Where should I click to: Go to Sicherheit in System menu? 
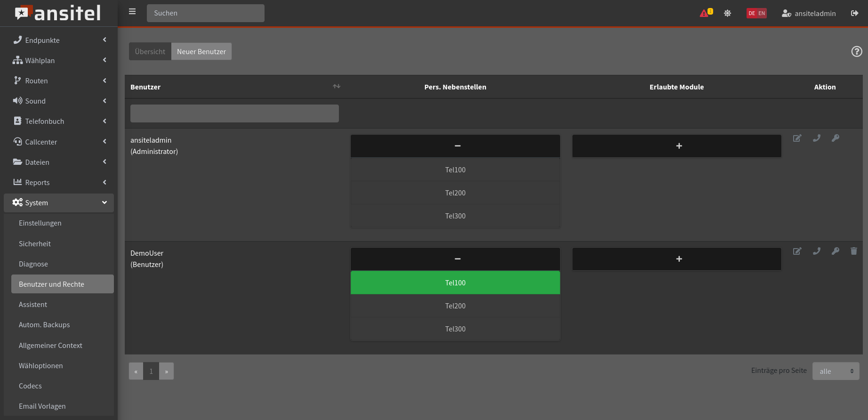tap(35, 244)
